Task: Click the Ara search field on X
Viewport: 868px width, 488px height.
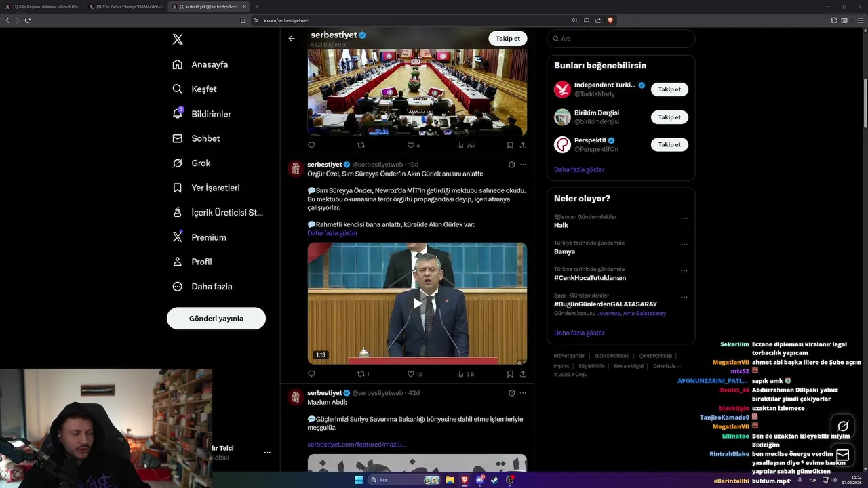Action: (x=621, y=39)
